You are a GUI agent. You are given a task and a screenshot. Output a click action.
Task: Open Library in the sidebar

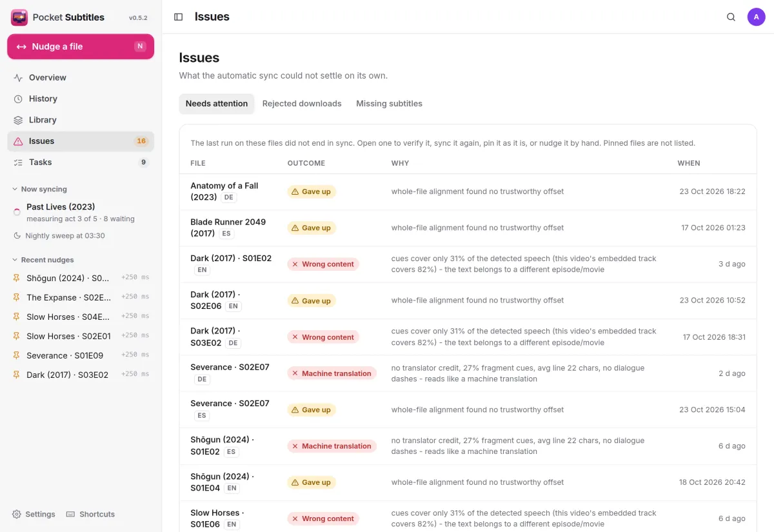click(81, 120)
